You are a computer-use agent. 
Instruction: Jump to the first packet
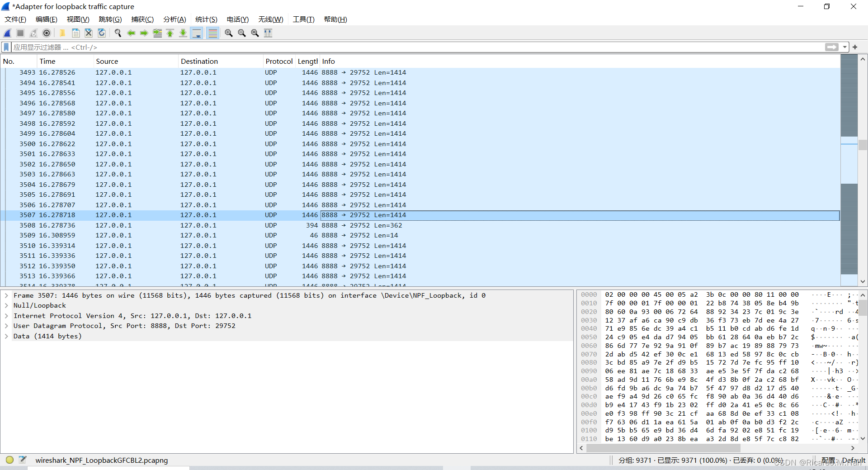tap(170, 33)
